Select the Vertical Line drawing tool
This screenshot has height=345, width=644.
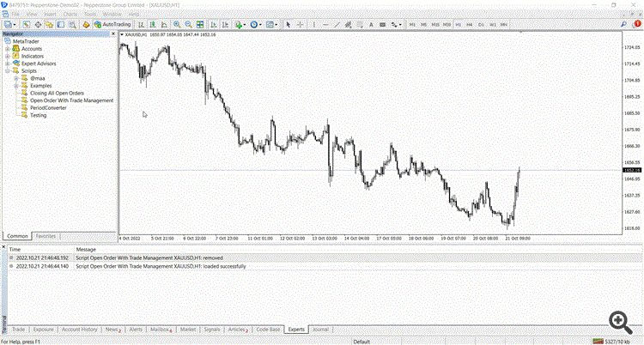coord(313,25)
